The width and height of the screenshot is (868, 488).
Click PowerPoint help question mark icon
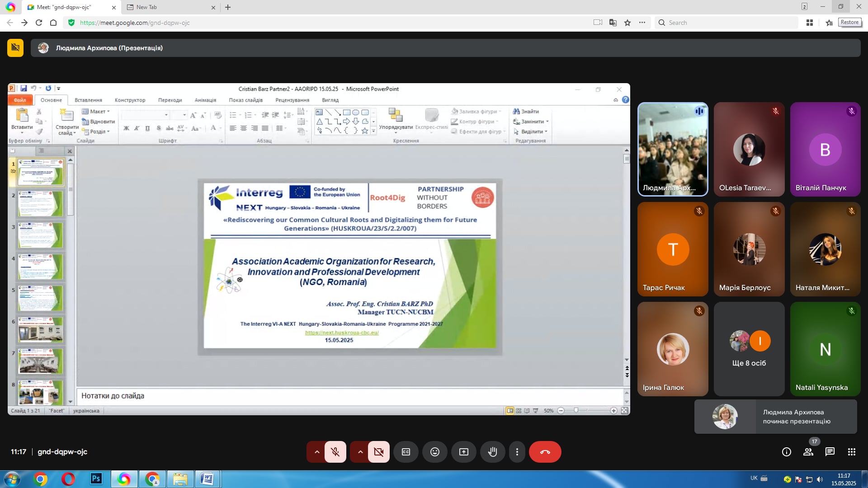coord(625,100)
